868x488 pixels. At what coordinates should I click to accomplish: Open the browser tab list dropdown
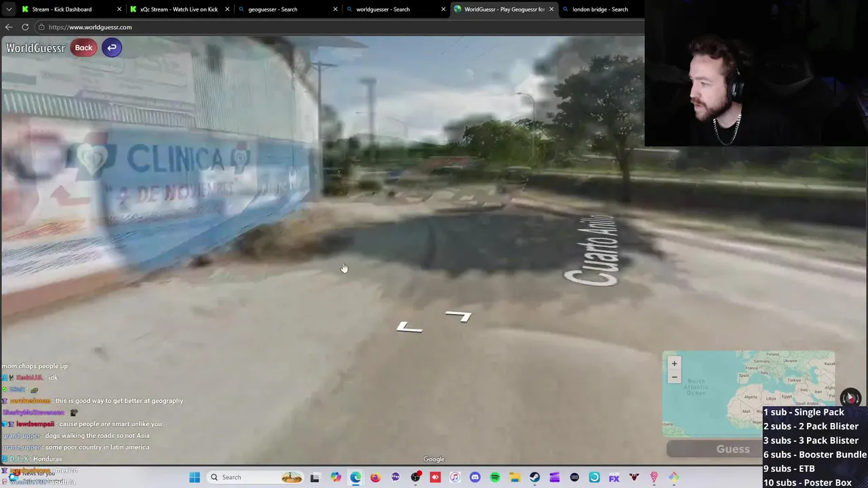coord(8,9)
